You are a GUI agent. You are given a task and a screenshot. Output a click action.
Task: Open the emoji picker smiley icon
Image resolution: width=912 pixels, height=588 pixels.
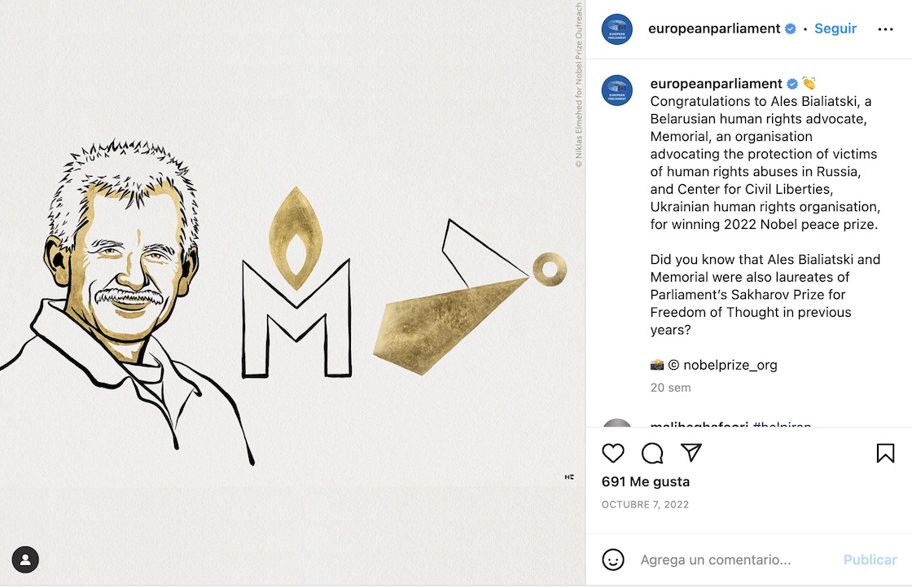[612, 559]
